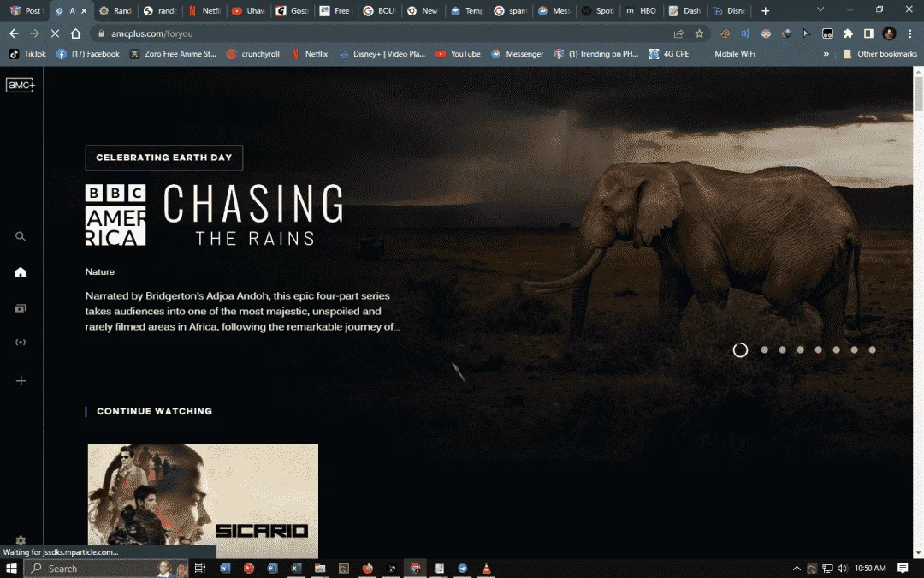The image size is (924, 578).
Task: Stop loading the page
Action: pos(55,33)
